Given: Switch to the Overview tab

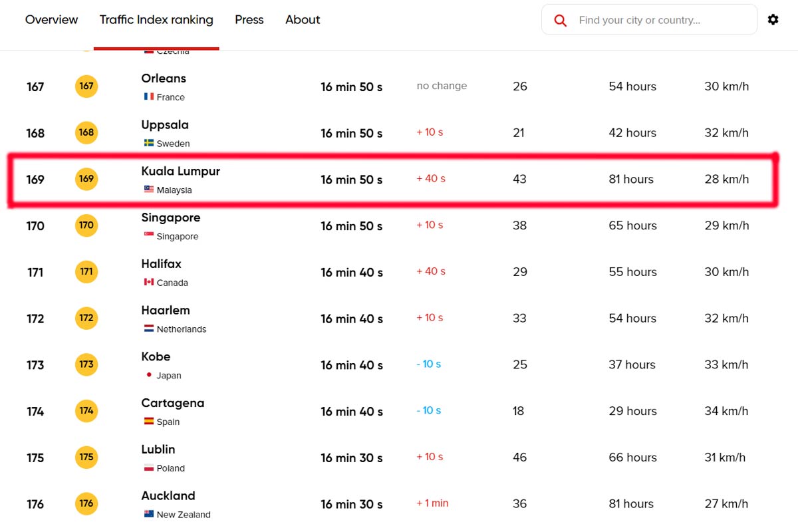Looking at the screenshot, I should (x=51, y=20).
